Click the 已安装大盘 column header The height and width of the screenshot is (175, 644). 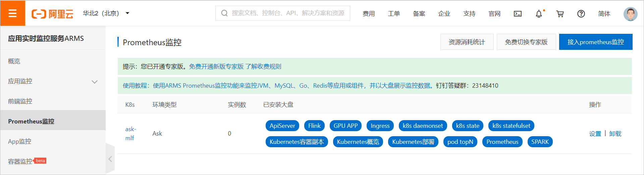pyautogui.click(x=278, y=105)
